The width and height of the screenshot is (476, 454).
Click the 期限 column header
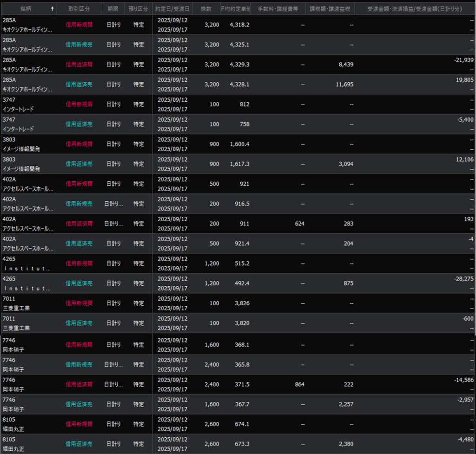click(113, 8)
